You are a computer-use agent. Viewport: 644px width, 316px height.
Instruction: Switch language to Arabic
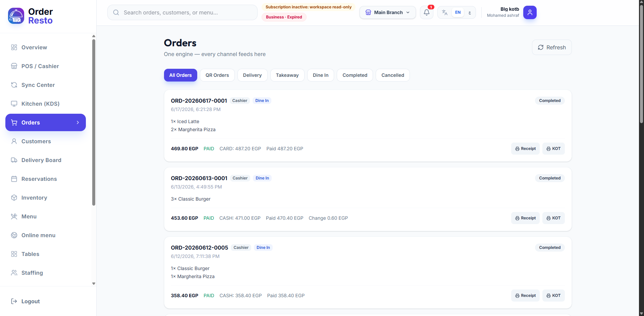click(x=470, y=12)
